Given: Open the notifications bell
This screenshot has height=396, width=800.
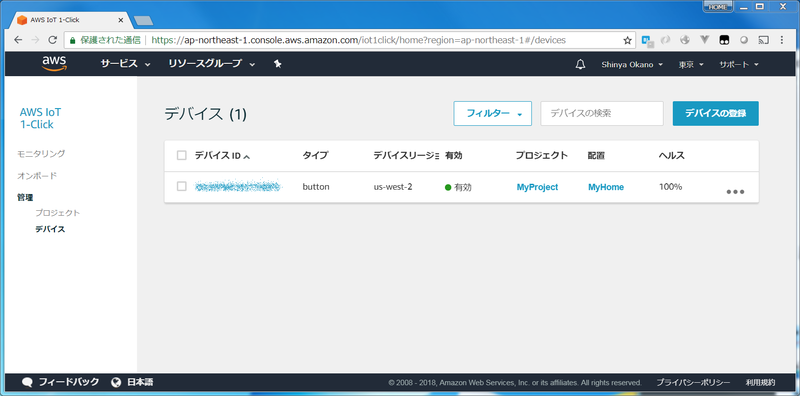Looking at the screenshot, I should 580,64.
